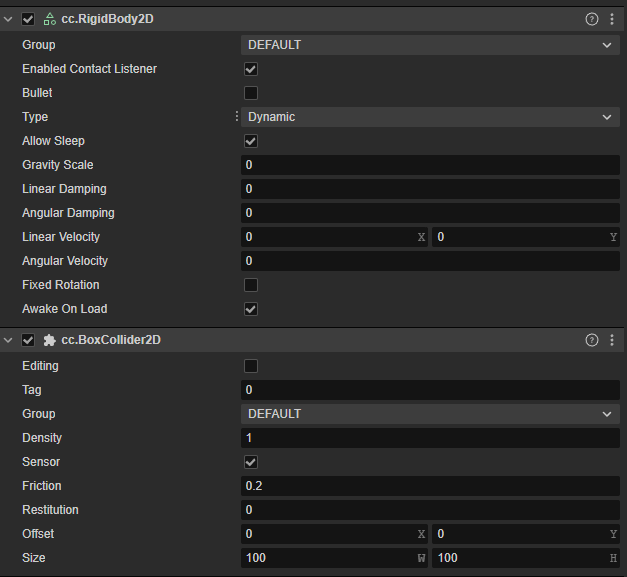
Task: Turn on Fixed Rotation
Action: click(251, 285)
